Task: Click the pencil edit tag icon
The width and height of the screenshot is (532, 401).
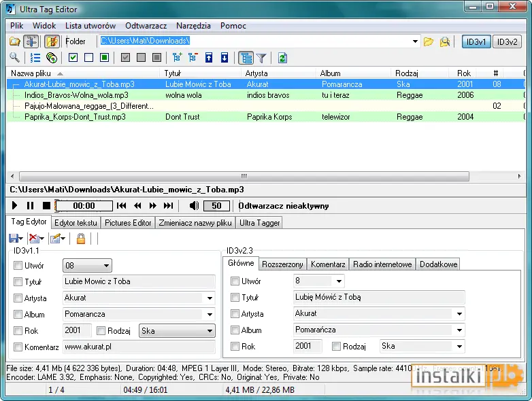Action: click(57, 239)
